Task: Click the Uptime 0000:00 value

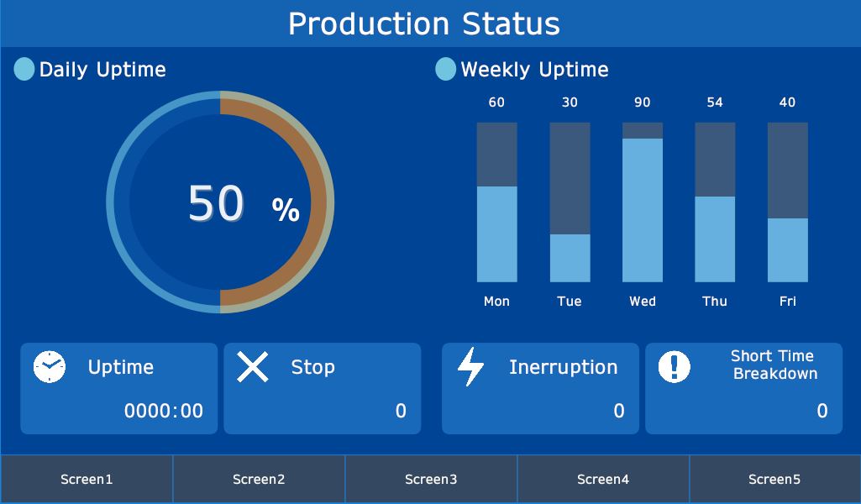Action: pos(164,411)
